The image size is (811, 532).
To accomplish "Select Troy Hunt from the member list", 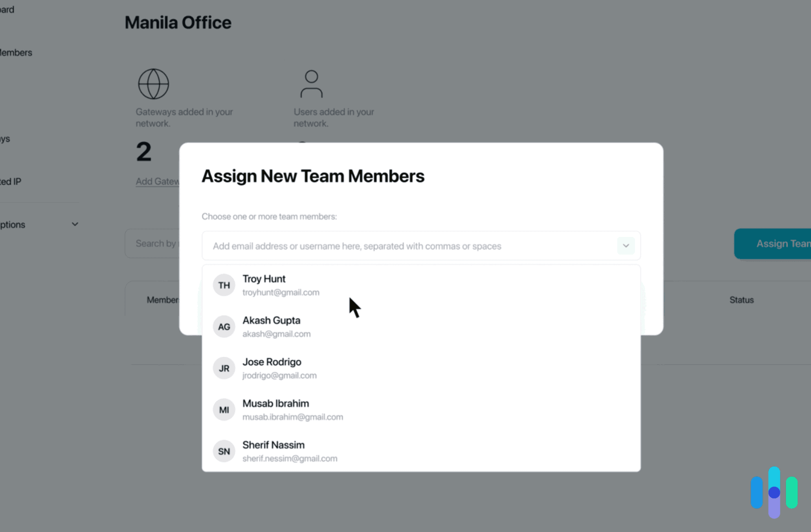I will 281,285.
